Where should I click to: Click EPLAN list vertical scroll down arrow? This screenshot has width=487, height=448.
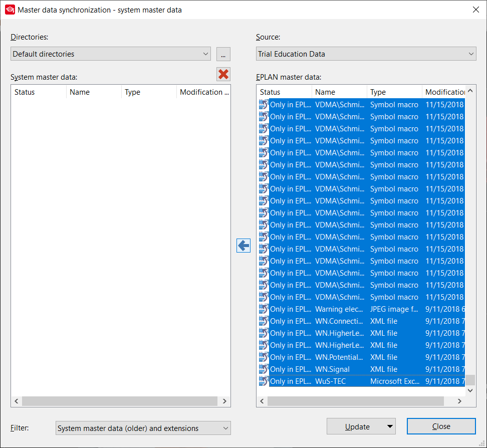[470, 390]
